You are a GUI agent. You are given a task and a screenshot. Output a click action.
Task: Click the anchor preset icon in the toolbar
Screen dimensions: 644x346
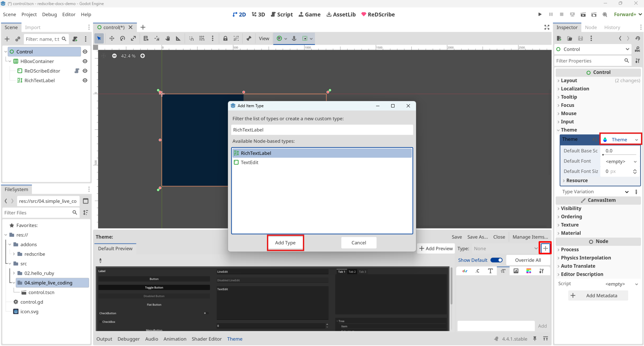pyautogui.click(x=294, y=39)
